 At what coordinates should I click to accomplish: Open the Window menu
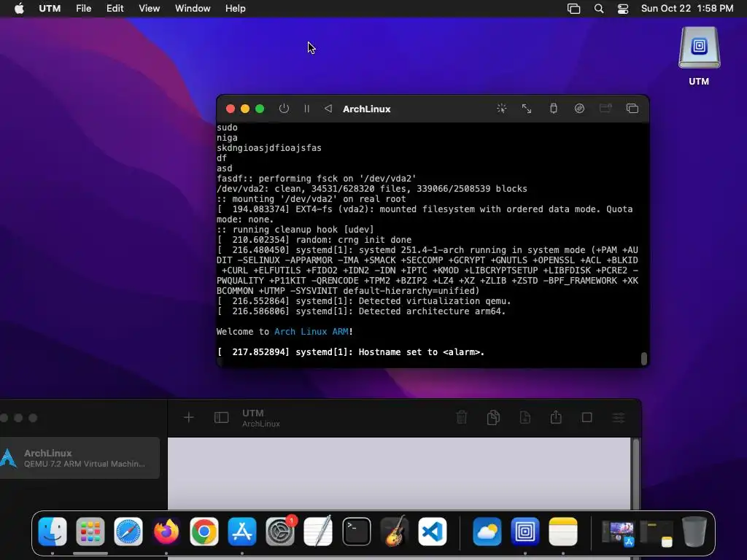tap(193, 9)
